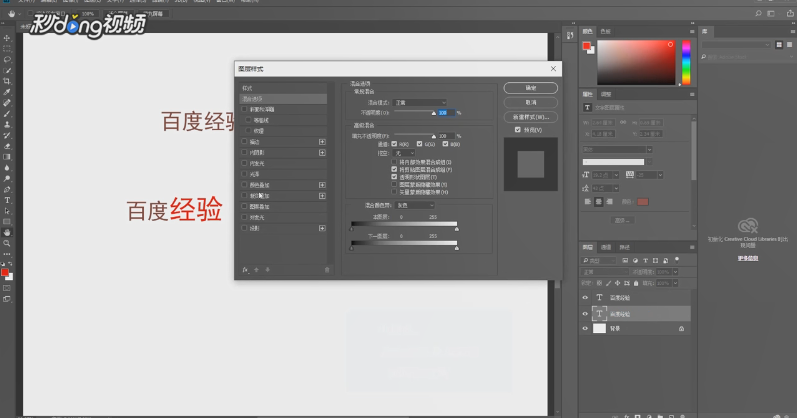Enable the Stroke effect checkbox
This screenshot has width=797, height=418.
[244, 142]
